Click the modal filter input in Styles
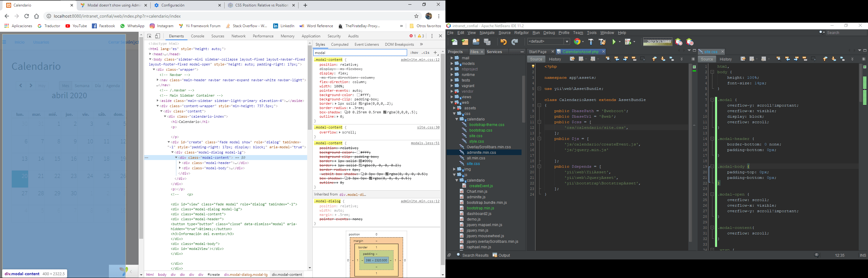The image size is (868, 278). tap(360, 53)
